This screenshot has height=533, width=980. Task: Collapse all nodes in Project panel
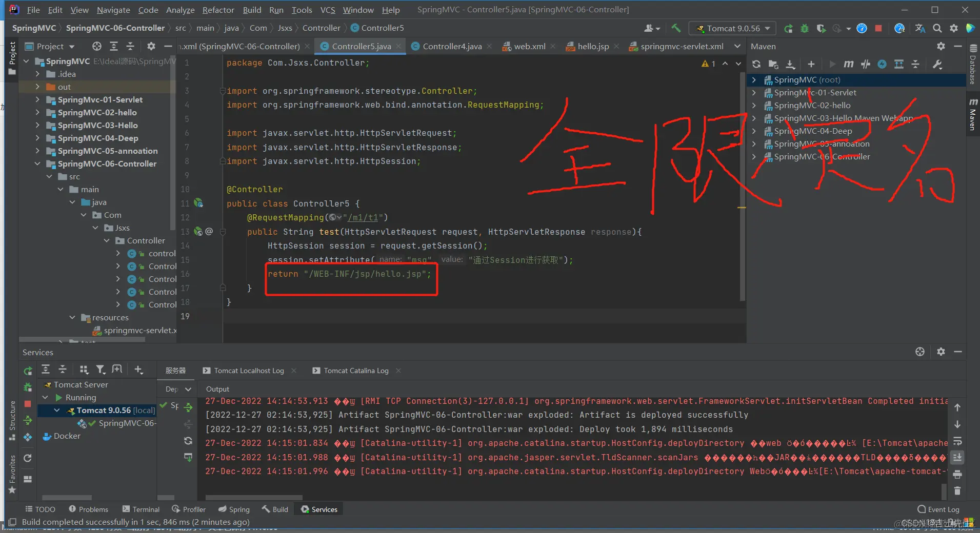[x=130, y=46]
